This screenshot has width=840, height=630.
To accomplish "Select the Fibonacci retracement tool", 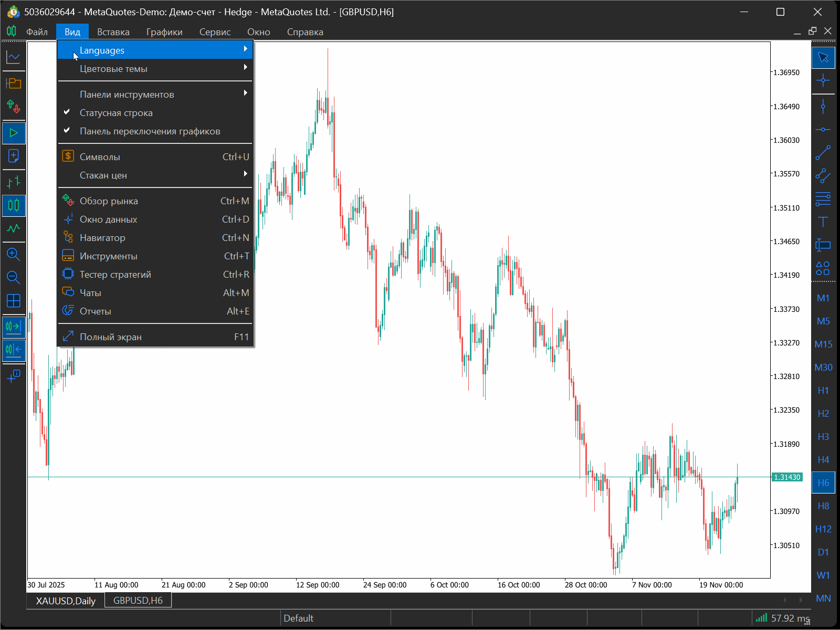I will point(823,198).
